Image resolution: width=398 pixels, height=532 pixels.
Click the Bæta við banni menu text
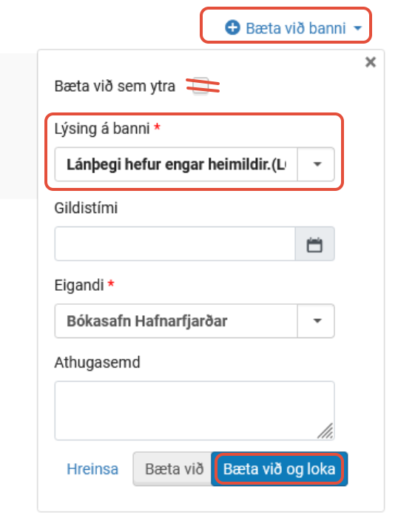tap(295, 28)
